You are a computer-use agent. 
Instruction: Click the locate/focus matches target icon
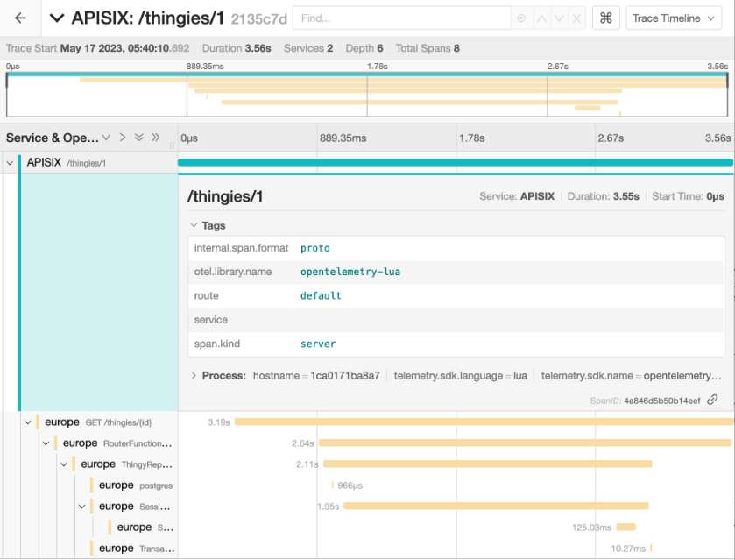pos(522,18)
